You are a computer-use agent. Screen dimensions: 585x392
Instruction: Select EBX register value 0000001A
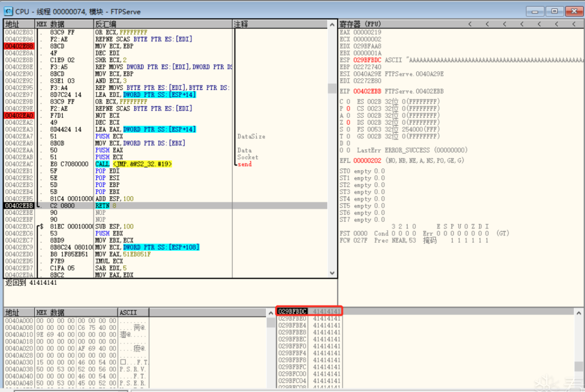(x=367, y=53)
